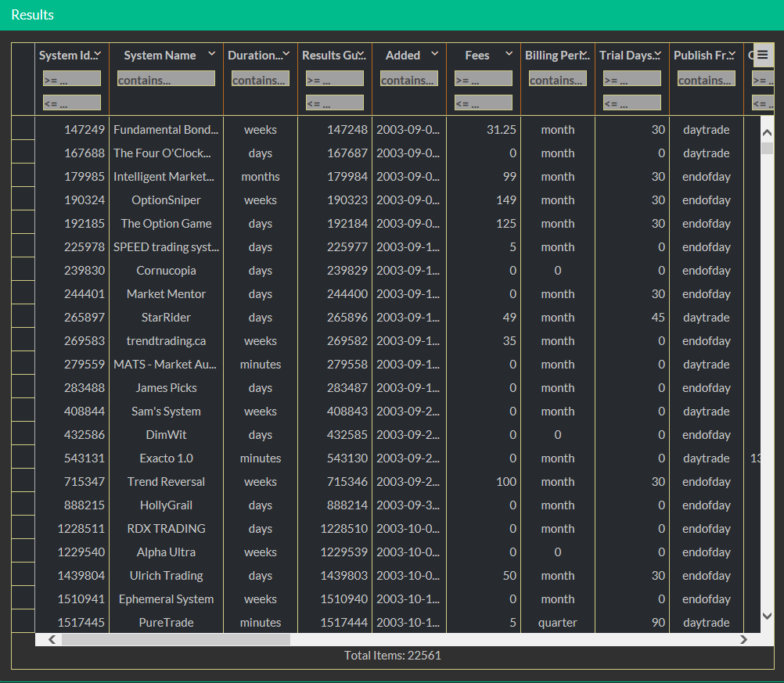Sort by Added column header

click(x=402, y=56)
